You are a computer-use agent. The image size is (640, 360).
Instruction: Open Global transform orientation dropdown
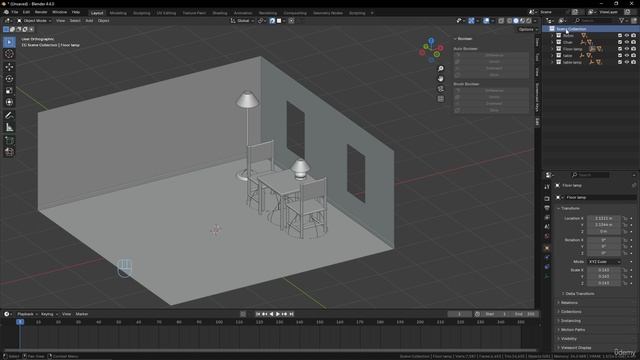pyautogui.click(x=242, y=21)
